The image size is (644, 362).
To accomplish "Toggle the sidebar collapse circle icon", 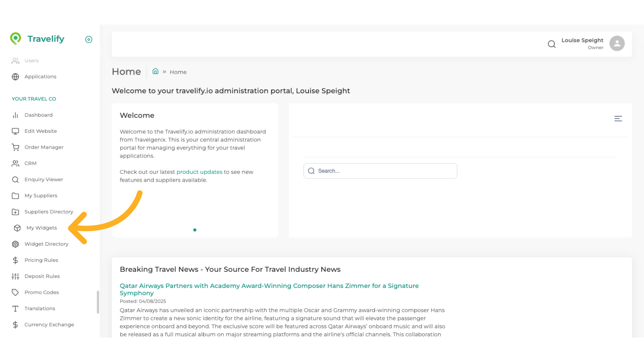I will [89, 40].
